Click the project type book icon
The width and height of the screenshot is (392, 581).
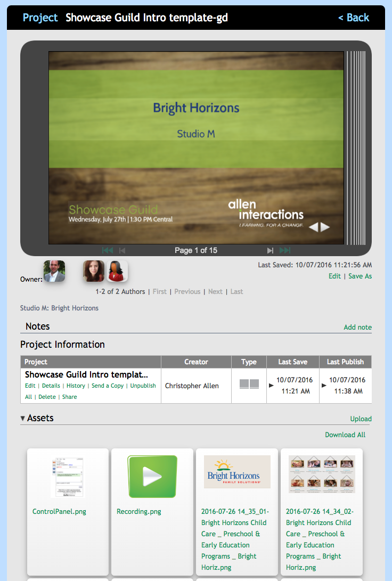pos(249,383)
